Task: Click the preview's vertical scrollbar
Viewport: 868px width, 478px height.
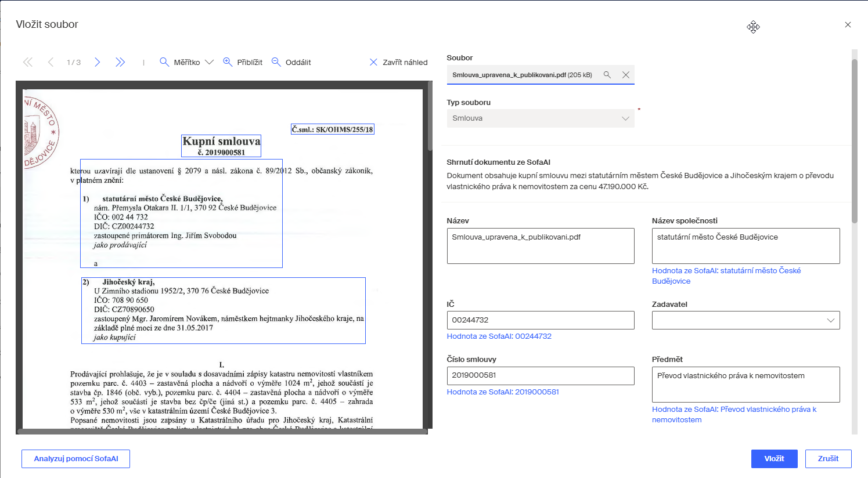Action: tap(430, 116)
